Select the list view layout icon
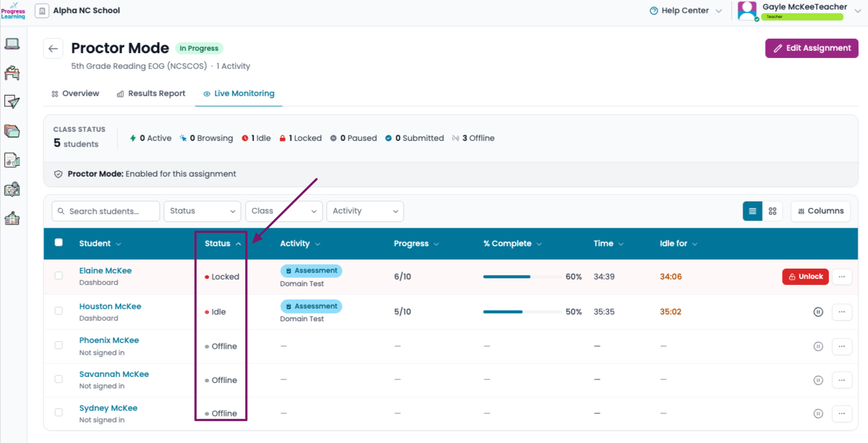This screenshot has height=443, width=868. point(752,211)
